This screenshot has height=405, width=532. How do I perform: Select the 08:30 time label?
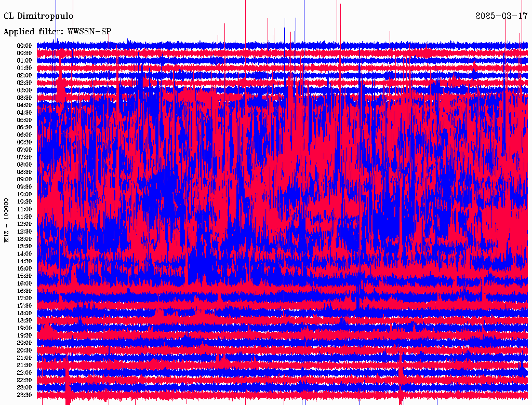[24, 172]
